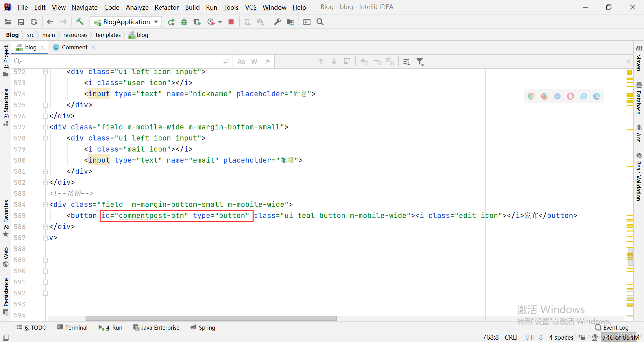Go to previous search occurrence
The height and width of the screenshot is (342, 644).
click(x=321, y=62)
